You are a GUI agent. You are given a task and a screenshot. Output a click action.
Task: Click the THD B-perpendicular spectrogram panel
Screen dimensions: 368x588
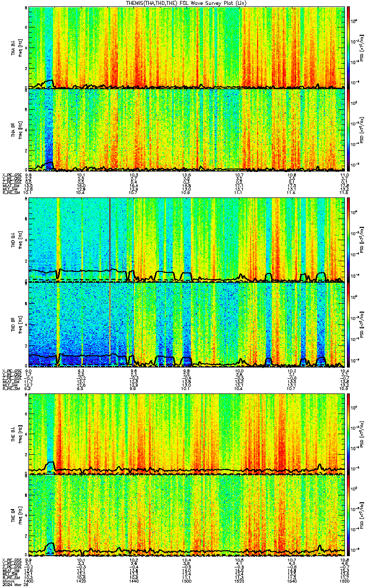click(186, 239)
